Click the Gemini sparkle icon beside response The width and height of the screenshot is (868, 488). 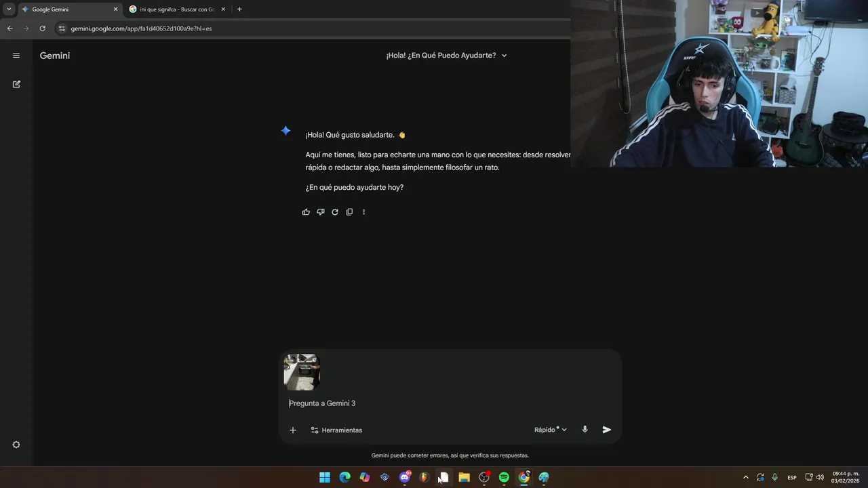(x=286, y=131)
